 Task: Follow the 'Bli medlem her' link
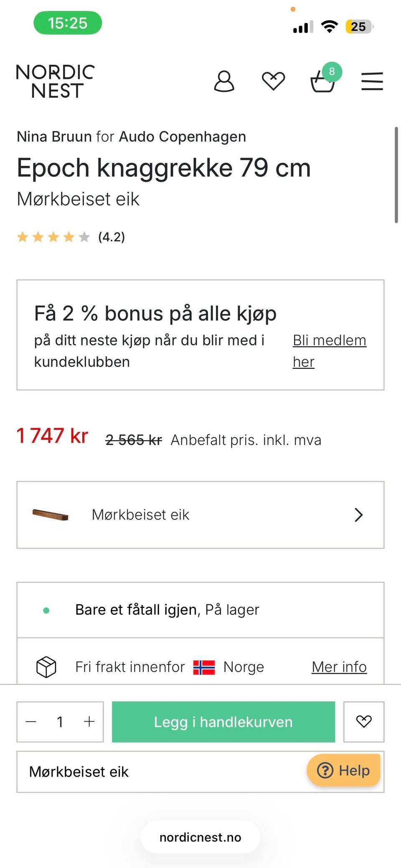[x=330, y=351]
